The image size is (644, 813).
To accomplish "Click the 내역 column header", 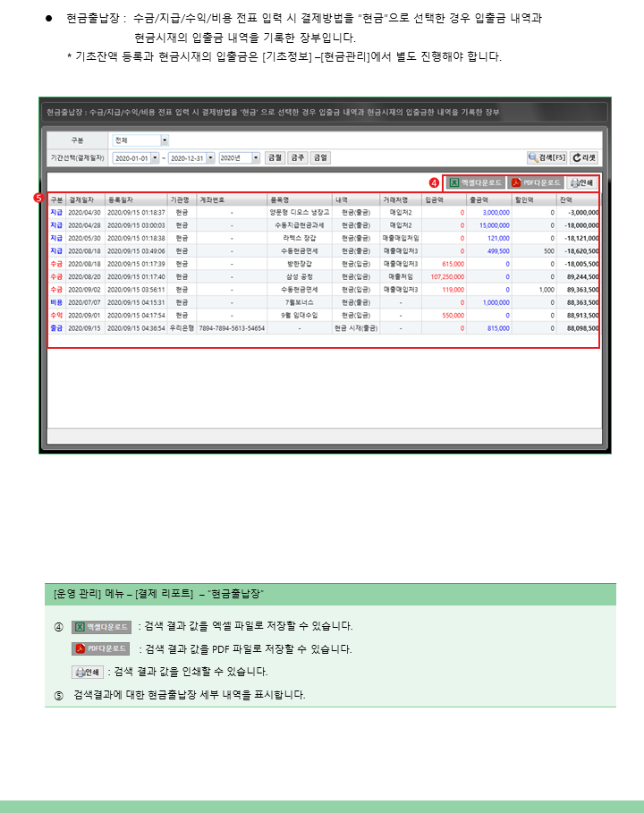I will pyautogui.click(x=356, y=199).
